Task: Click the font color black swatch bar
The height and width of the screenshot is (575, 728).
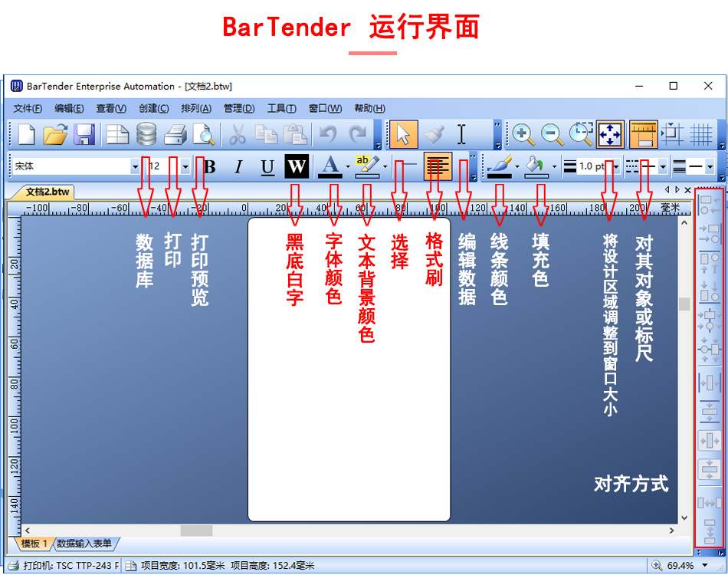Action: point(330,176)
